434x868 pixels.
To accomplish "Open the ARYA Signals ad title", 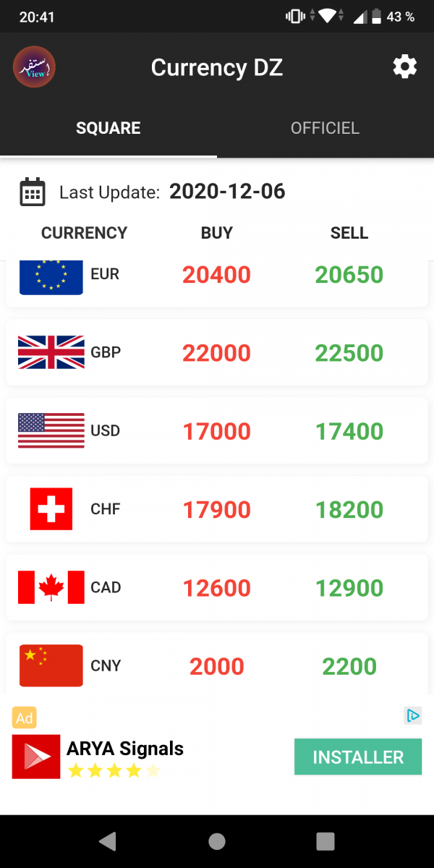I will pyautogui.click(x=125, y=749).
